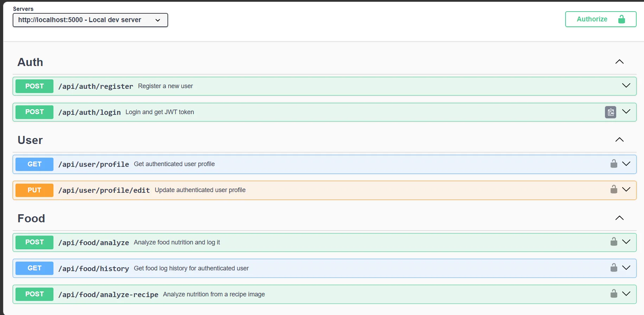Expand the GET /api/user/profile chevron
The height and width of the screenshot is (315, 644).
[626, 164]
